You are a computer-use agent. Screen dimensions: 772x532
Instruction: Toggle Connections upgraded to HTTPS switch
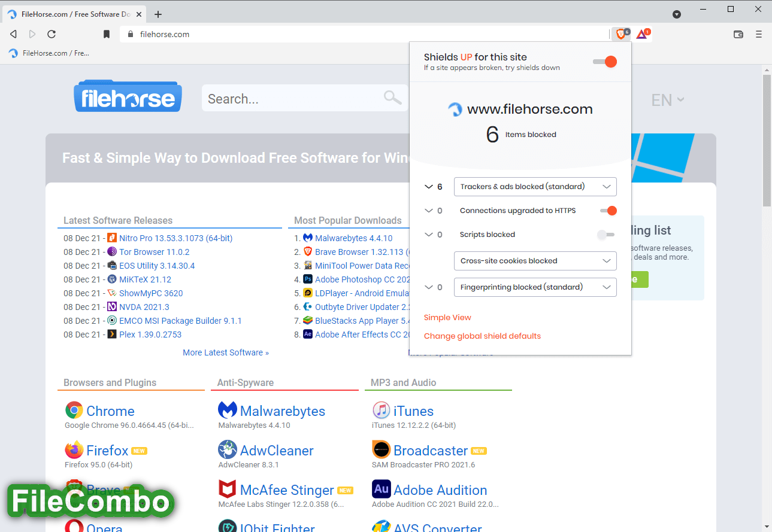pyautogui.click(x=608, y=210)
